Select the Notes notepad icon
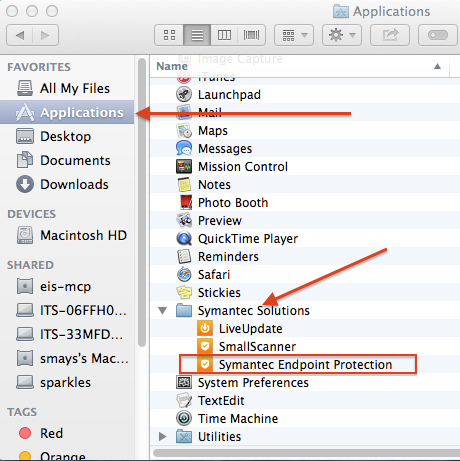 (x=184, y=184)
